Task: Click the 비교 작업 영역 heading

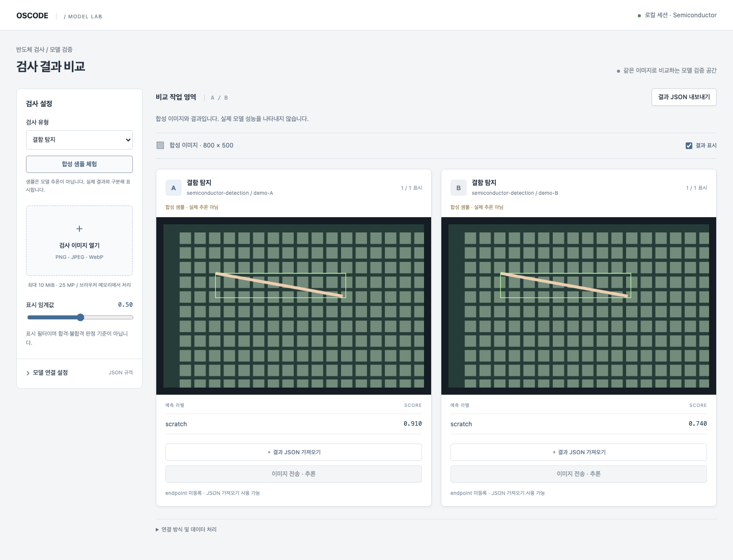Action: point(176,97)
